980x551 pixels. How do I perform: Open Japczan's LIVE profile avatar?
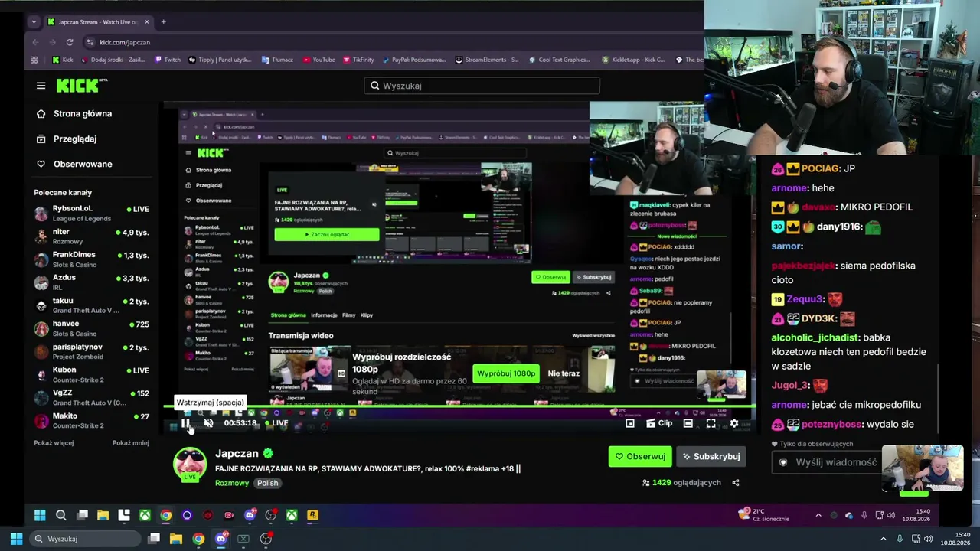190,465
